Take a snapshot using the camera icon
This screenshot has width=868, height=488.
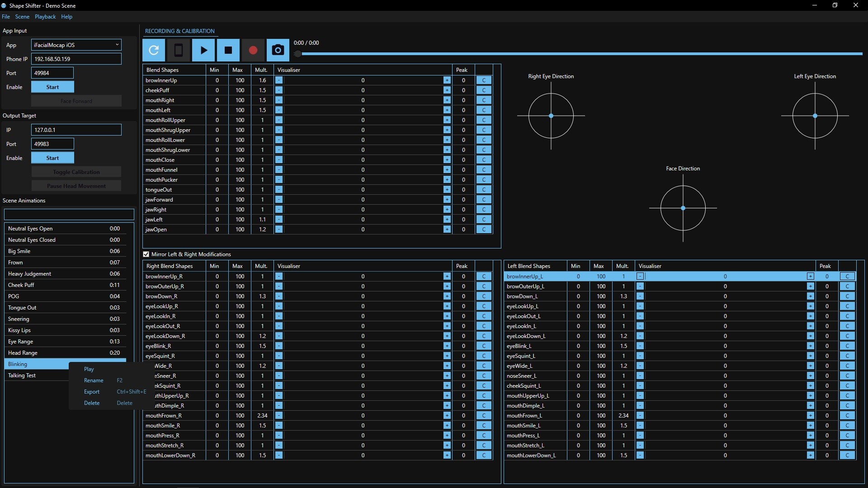pyautogui.click(x=278, y=50)
